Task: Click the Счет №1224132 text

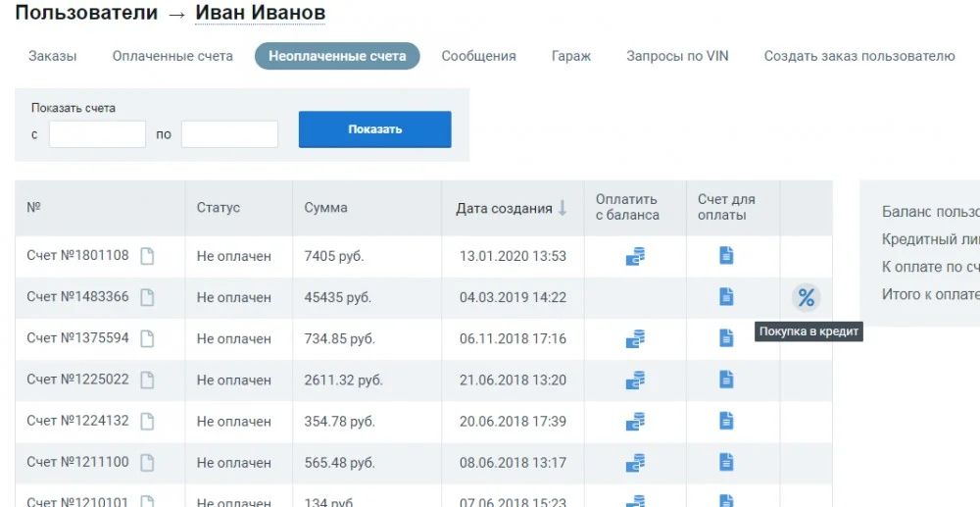Action: coord(77,421)
